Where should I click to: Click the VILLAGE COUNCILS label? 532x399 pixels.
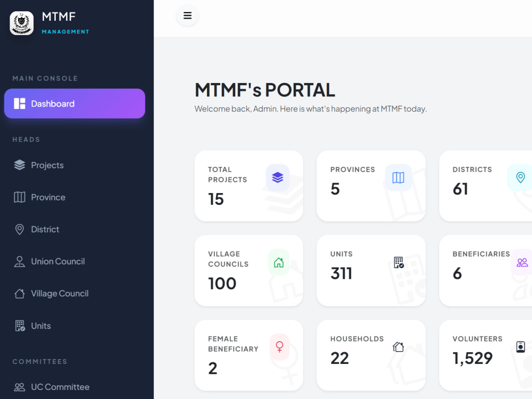click(x=228, y=259)
